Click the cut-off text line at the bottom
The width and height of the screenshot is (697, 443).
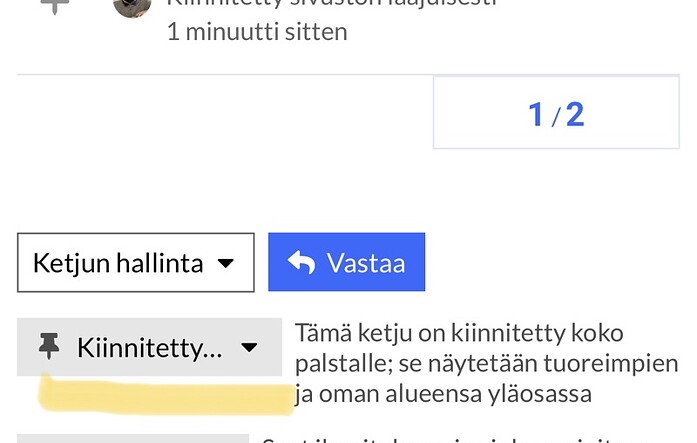470,439
